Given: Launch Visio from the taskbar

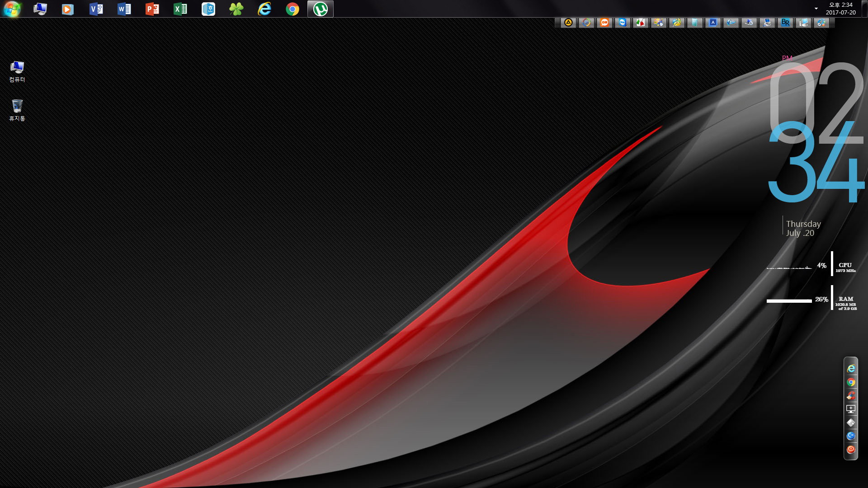Looking at the screenshot, I should 96,9.
